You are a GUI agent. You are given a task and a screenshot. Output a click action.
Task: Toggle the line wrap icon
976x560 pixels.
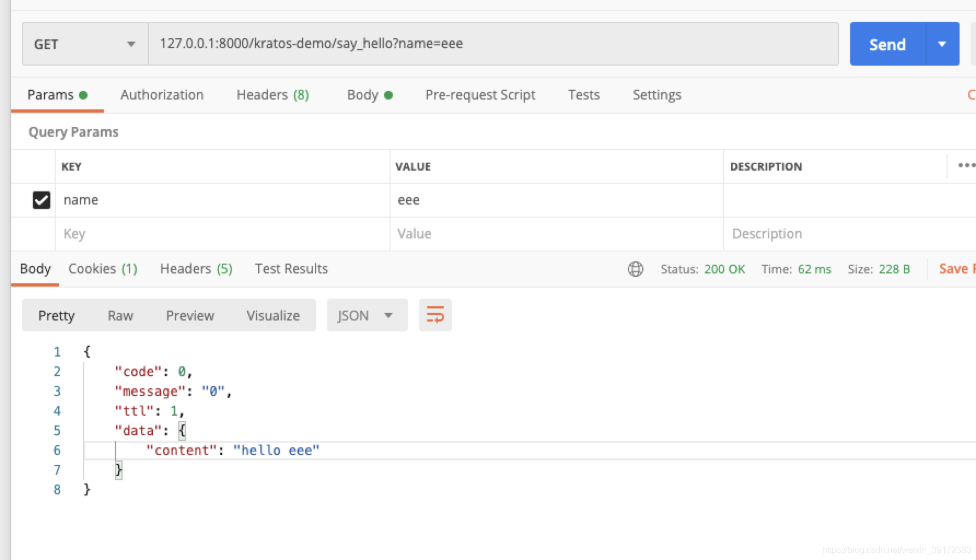pos(435,316)
